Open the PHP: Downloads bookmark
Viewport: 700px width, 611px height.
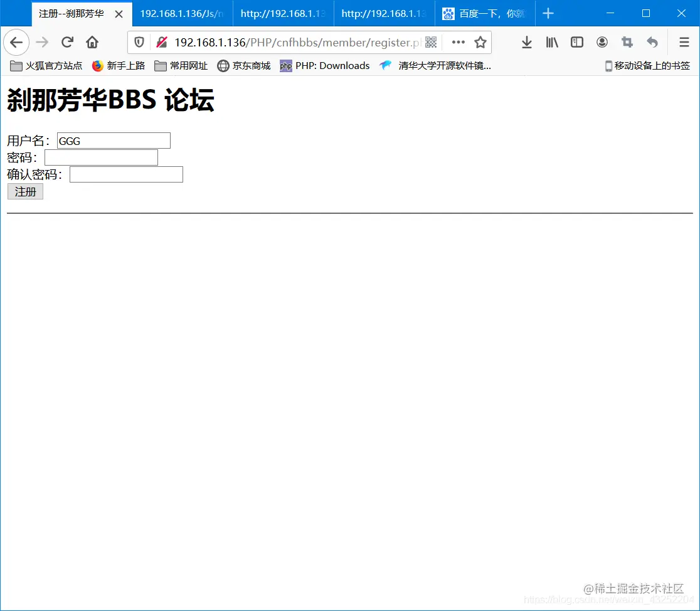click(x=324, y=66)
